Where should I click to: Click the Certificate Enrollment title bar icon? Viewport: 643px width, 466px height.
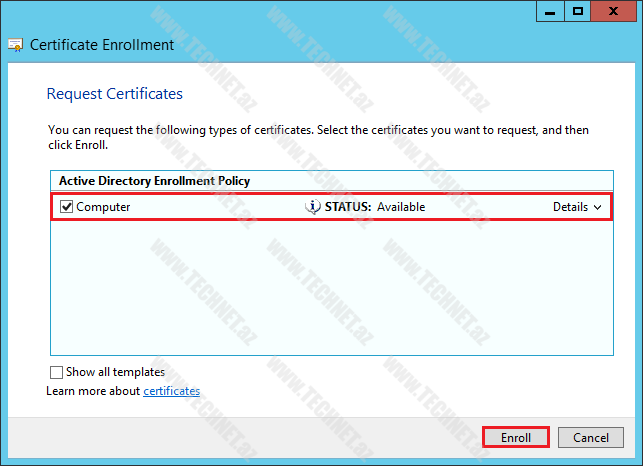tap(16, 45)
